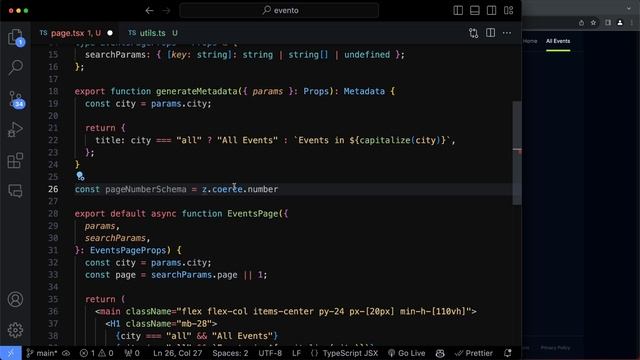Open Privacy Policy link in browser footer
The height and width of the screenshot is (360, 640).
coord(555,348)
